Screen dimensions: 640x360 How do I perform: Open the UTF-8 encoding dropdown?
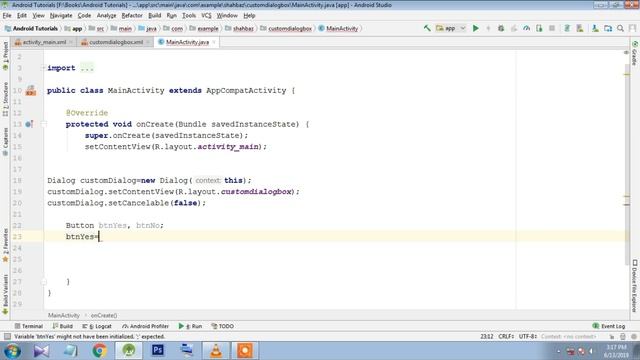coord(528,336)
